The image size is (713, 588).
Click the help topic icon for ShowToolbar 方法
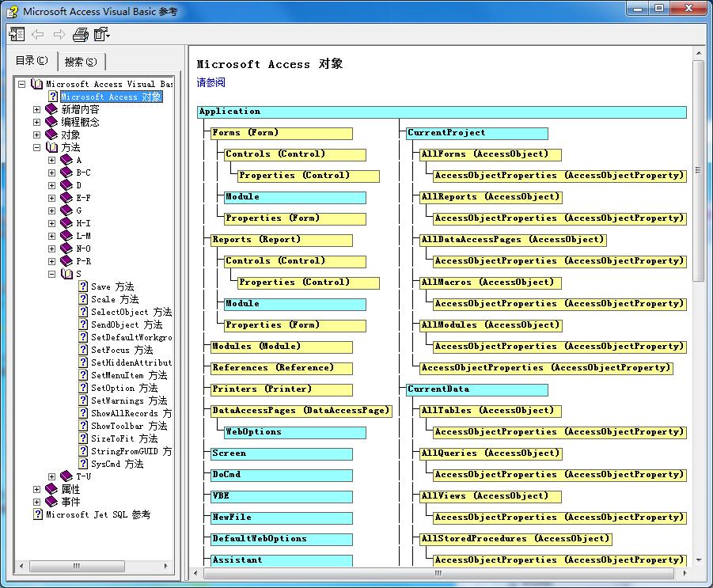tap(83, 426)
